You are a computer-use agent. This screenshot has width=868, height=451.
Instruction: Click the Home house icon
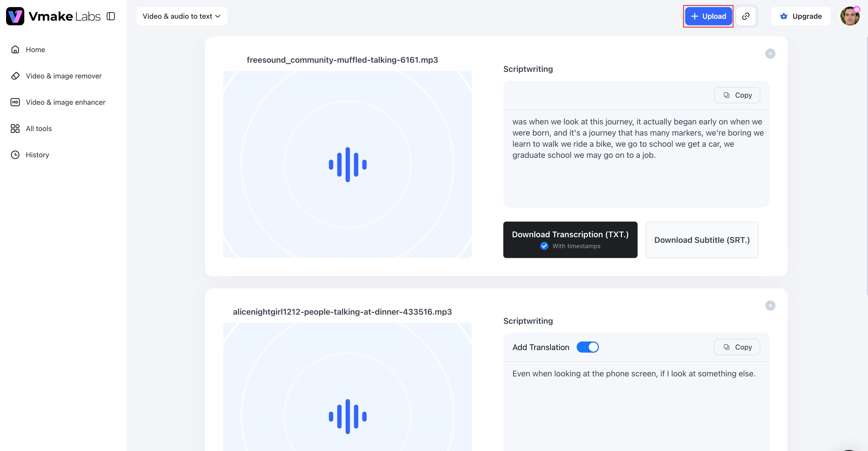click(15, 50)
